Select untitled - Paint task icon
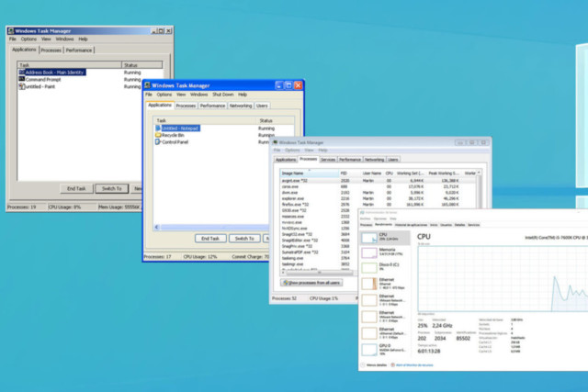 point(22,86)
